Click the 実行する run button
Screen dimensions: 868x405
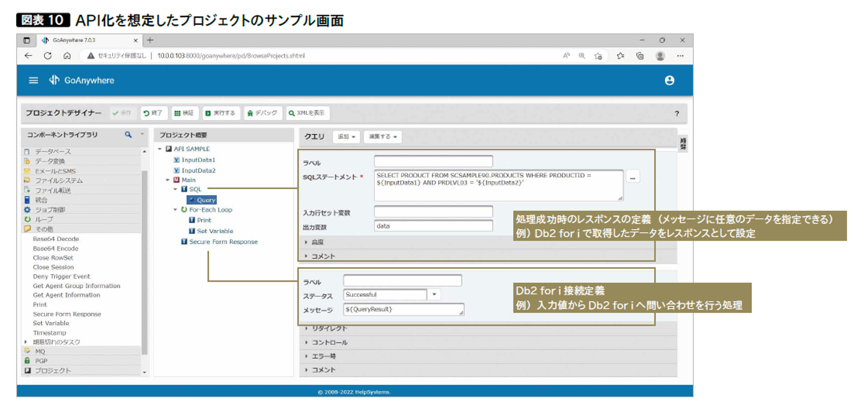coord(220,113)
